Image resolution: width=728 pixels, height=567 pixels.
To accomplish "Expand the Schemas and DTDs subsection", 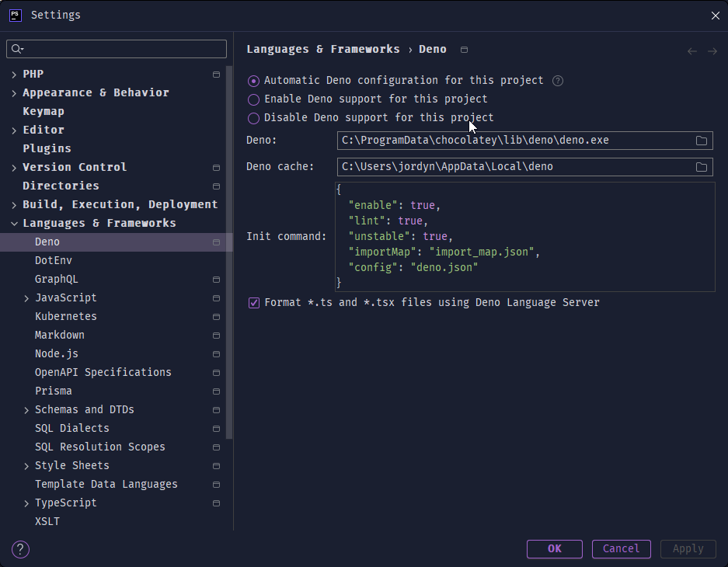I will point(26,410).
